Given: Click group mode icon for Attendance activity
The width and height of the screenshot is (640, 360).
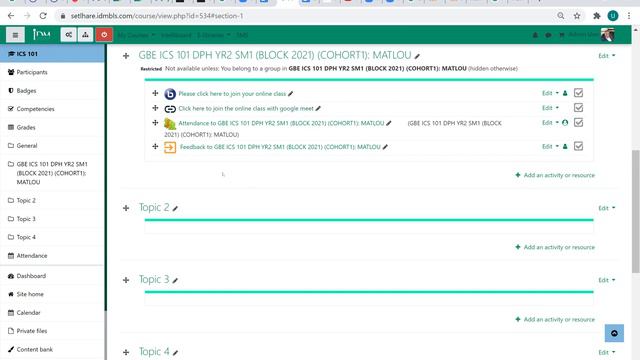Looking at the screenshot, I should point(565,122).
